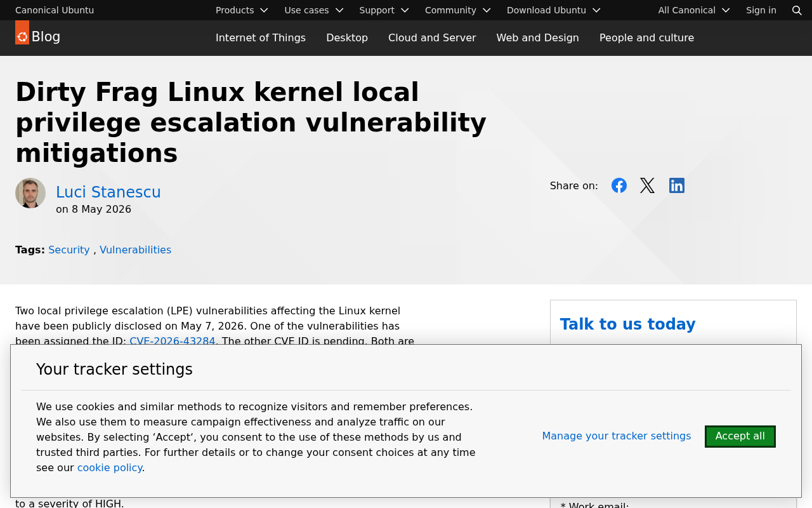Click Manage your tracker settings
Viewport: 812px width, 508px height.
pos(617,436)
